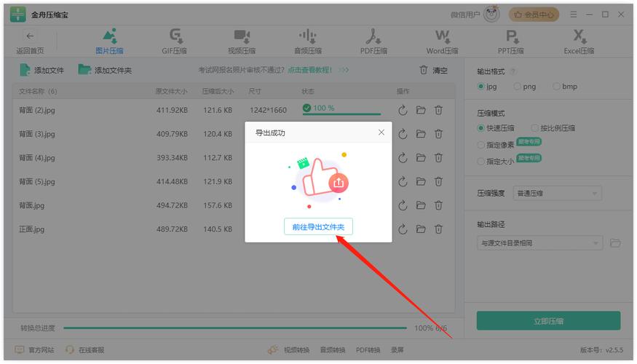
Task: Close the 导出成功 dialog
Action: click(381, 132)
